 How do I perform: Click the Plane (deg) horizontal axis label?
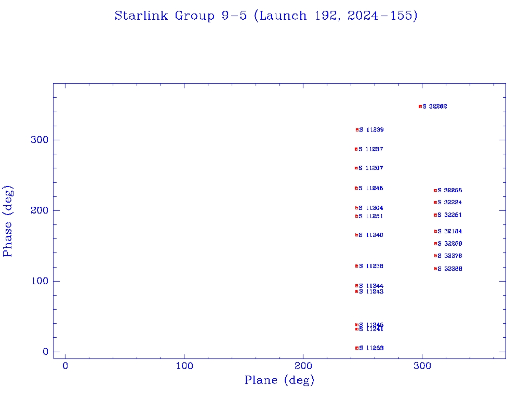click(279, 380)
